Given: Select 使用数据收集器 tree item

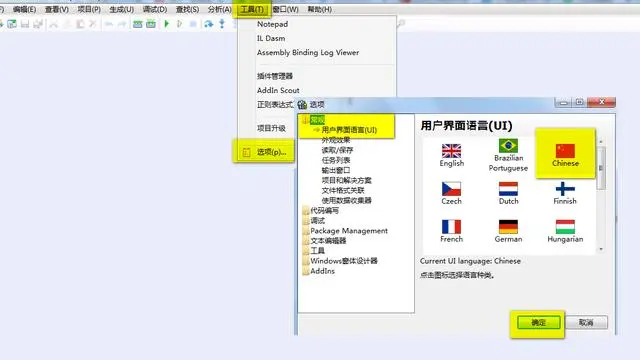Looking at the screenshot, I should [x=347, y=200].
